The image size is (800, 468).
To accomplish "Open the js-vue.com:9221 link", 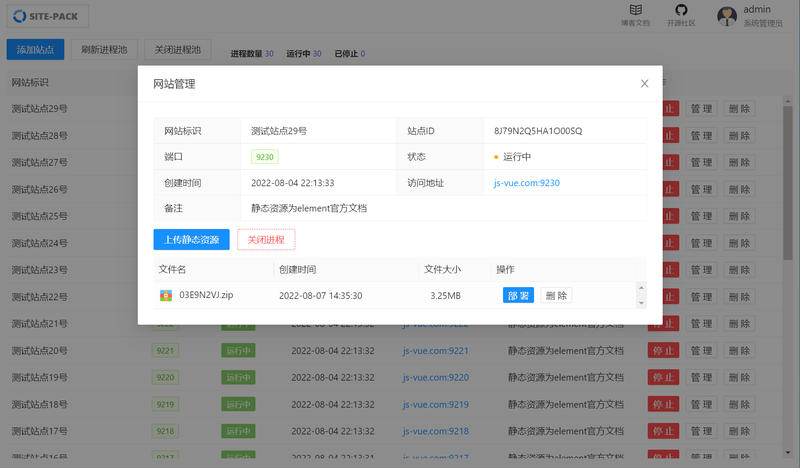I will pyautogui.click(x=436, y=351).
